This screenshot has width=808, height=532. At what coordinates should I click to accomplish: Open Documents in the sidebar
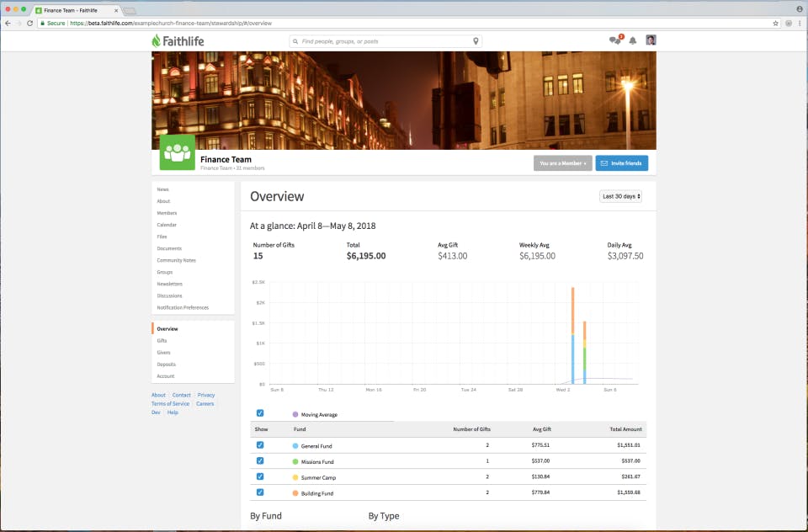[169, 249]
